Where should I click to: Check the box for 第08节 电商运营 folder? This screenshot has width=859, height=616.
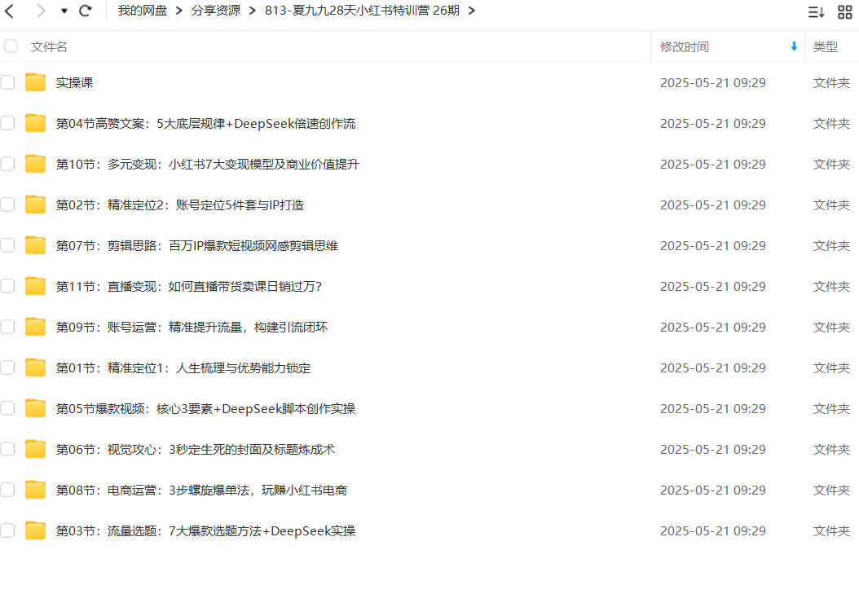pos(7,490)
